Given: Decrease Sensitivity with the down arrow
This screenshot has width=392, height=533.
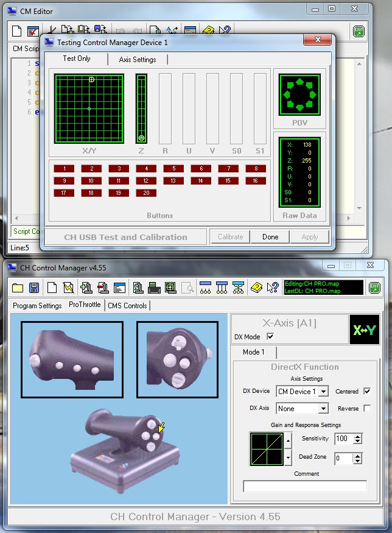Looking at the screenshot, I should (x=357, y=441).
